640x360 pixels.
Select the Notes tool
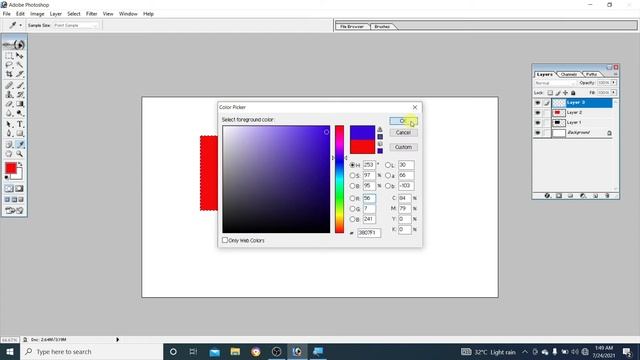click(x=9, y=144)
